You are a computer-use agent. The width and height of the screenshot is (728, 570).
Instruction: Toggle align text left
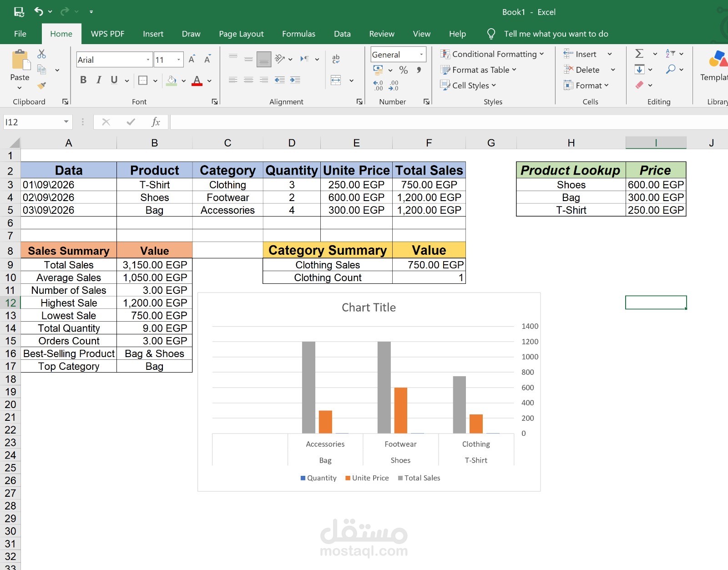(233, 80)
